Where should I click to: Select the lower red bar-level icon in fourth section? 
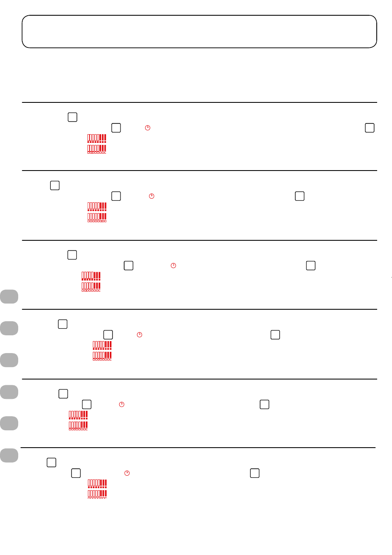point(102,356)
